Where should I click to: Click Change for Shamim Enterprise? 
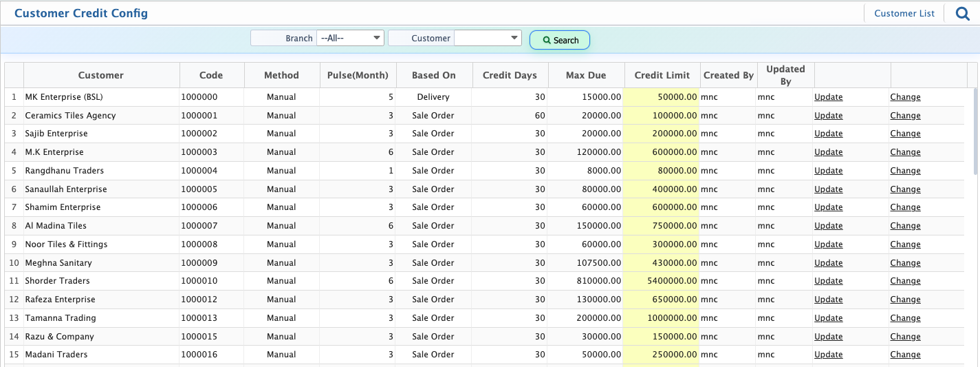pyautogui.click(x=905, y=207)
